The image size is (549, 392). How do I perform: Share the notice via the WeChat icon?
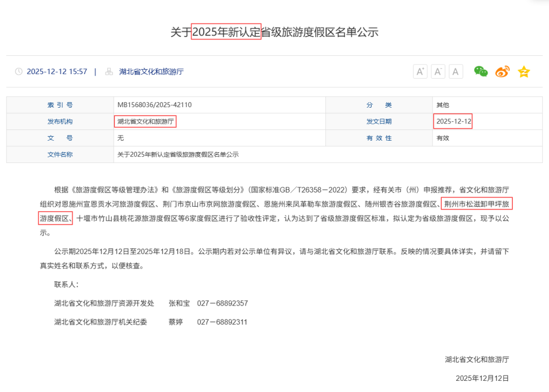pyautogui.click(x=480, y=72)
